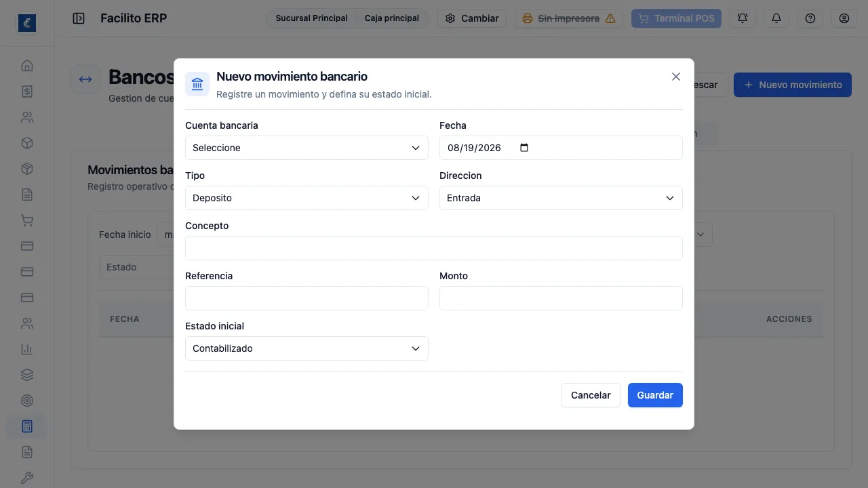
Task: Open the Tipo dropdown showing Deposito
Action: [x=307, y=198]
